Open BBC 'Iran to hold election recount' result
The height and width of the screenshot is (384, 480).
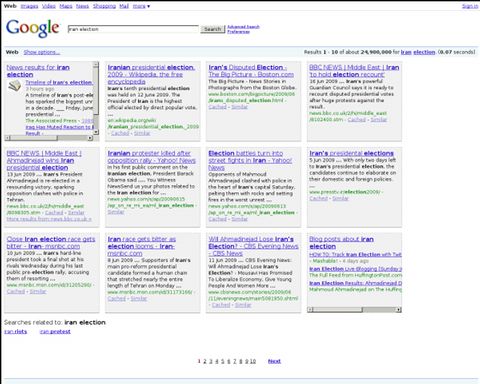354,71
